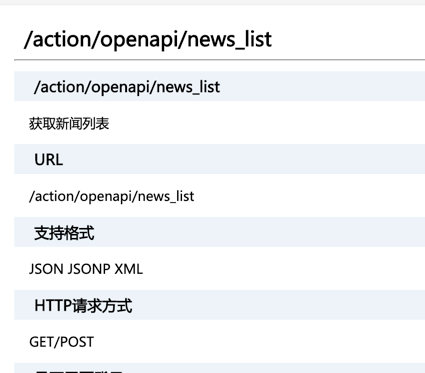Viewport: 425px width, 373px height.
Task: Click the URL section header
Action: coord(49,160)
